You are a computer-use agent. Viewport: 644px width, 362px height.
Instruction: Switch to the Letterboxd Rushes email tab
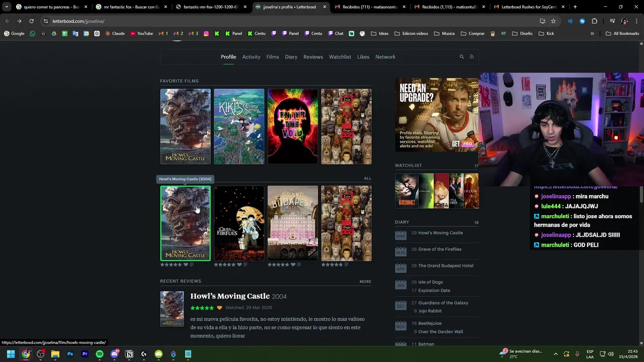coord(529,7)
